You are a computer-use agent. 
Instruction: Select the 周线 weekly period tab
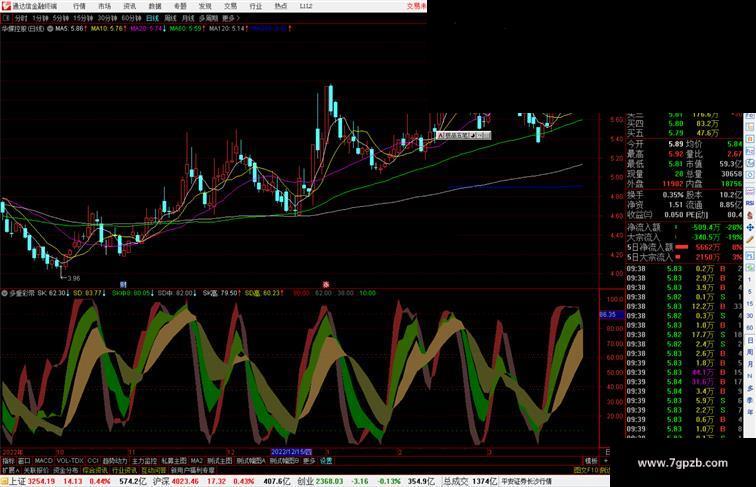(170, 18)
